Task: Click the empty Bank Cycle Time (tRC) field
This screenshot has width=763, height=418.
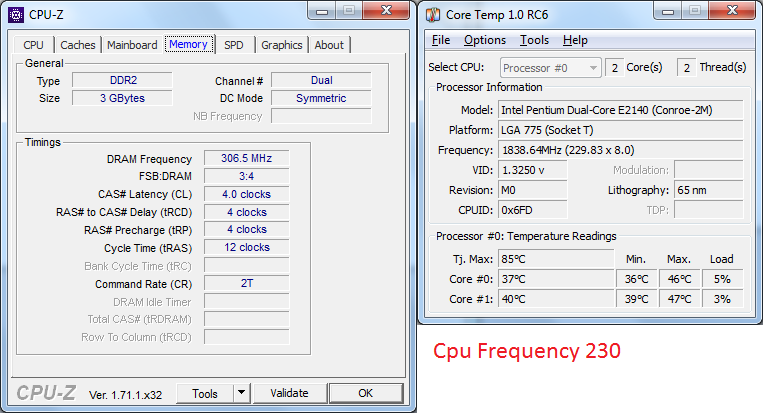Action: point(247,266)
